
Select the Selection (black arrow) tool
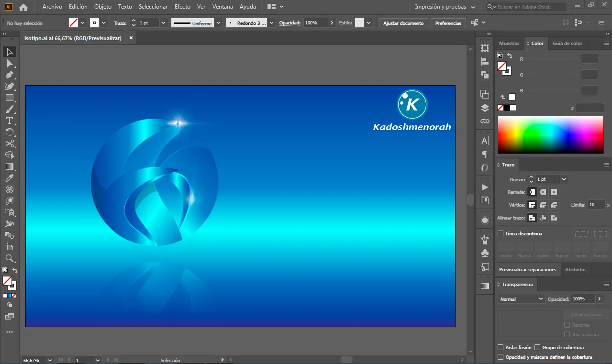9,52
